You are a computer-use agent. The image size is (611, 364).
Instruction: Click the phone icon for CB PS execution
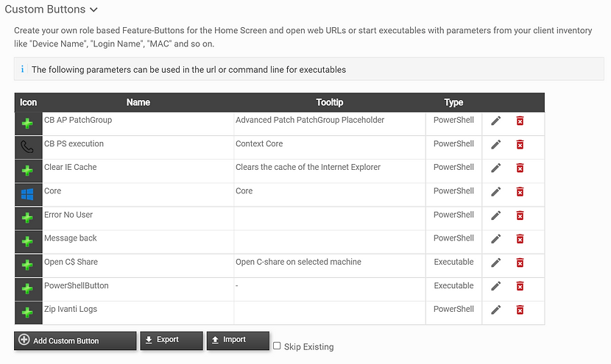click(27, 147)
